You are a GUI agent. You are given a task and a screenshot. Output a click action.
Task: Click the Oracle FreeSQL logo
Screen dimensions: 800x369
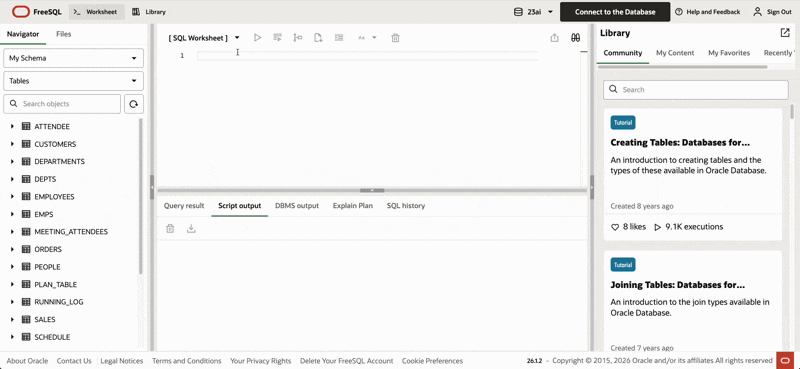[37, 12]
